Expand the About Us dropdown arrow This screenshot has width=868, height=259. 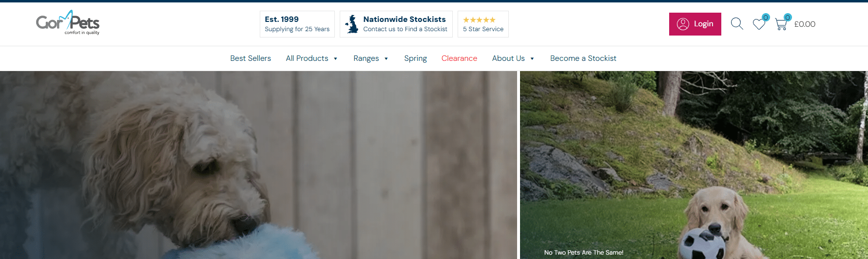[x=532, y=59]
